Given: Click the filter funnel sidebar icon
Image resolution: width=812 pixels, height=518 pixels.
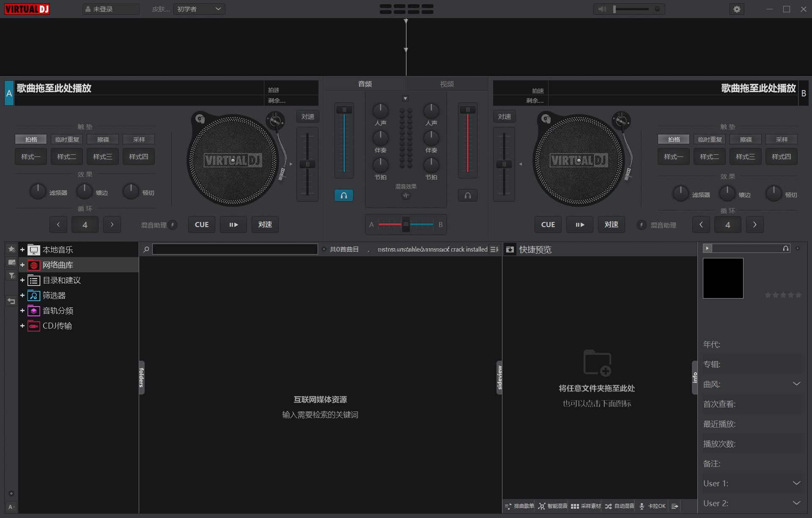Looking at the screenshot, I should [x=12, y=276].
